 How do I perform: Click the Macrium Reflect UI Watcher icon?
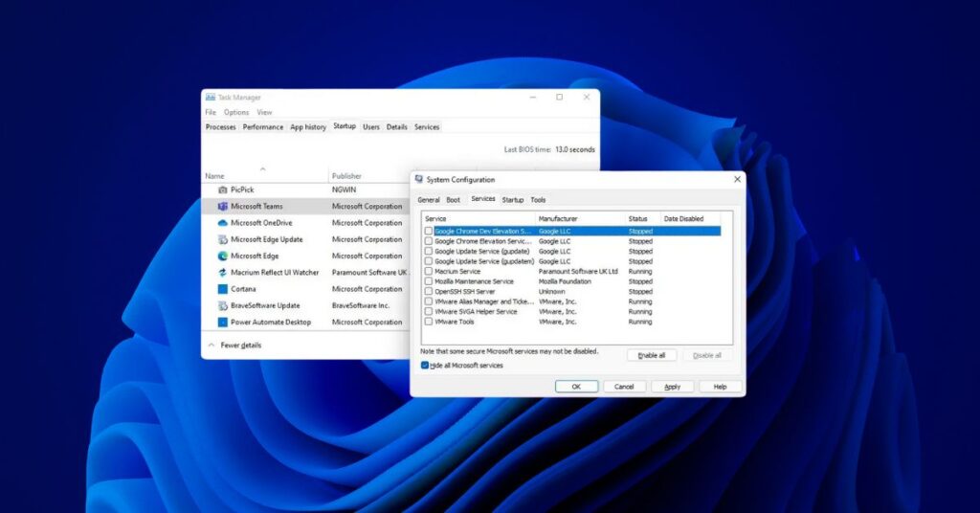222,273
